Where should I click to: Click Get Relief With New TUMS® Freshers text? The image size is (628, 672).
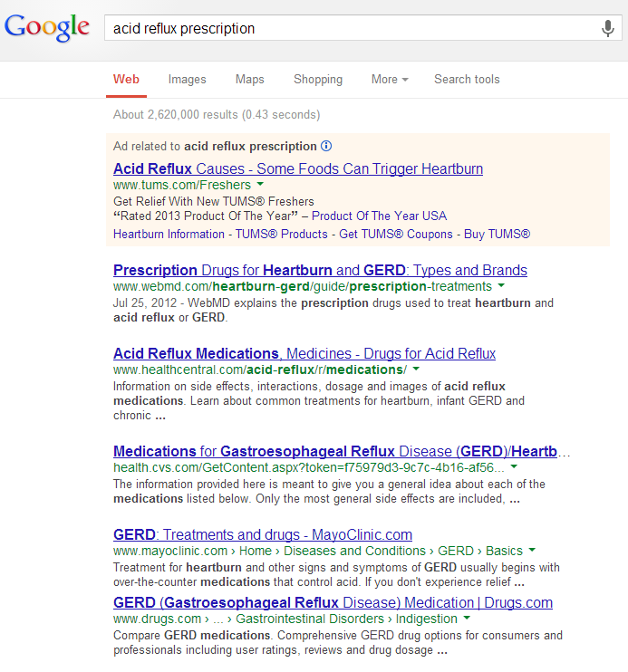point(214,201)
